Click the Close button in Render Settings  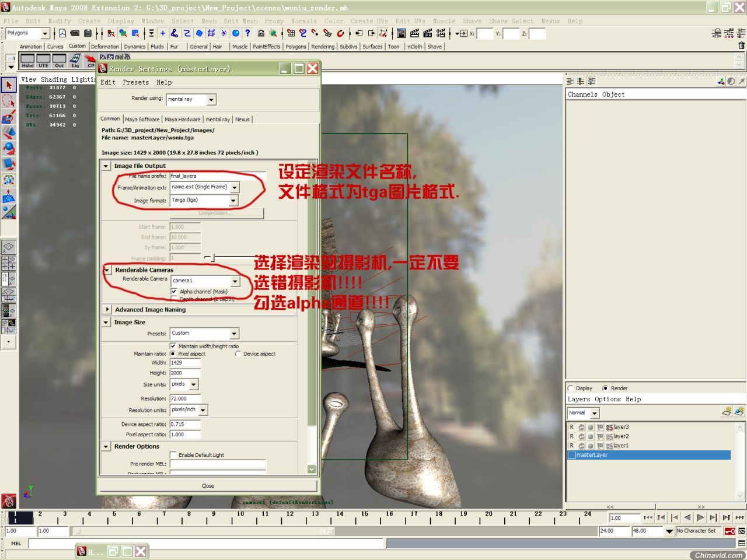click(208, 485)
